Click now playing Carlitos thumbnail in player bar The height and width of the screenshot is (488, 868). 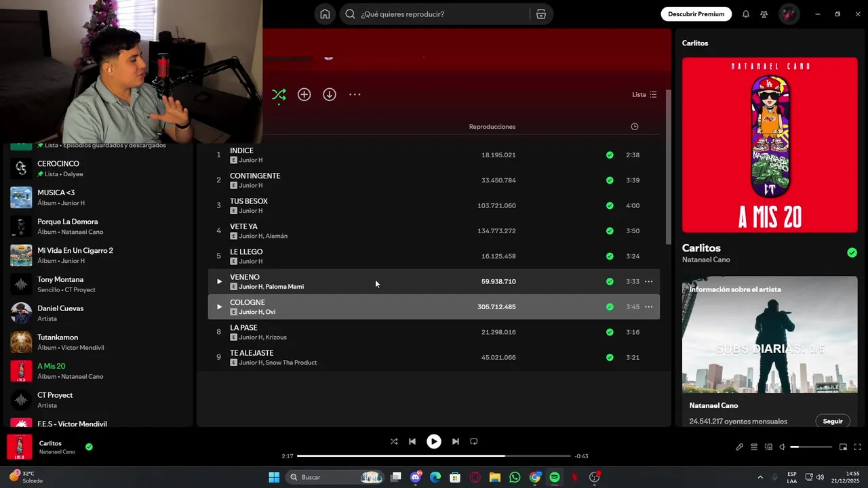(20, 447)
